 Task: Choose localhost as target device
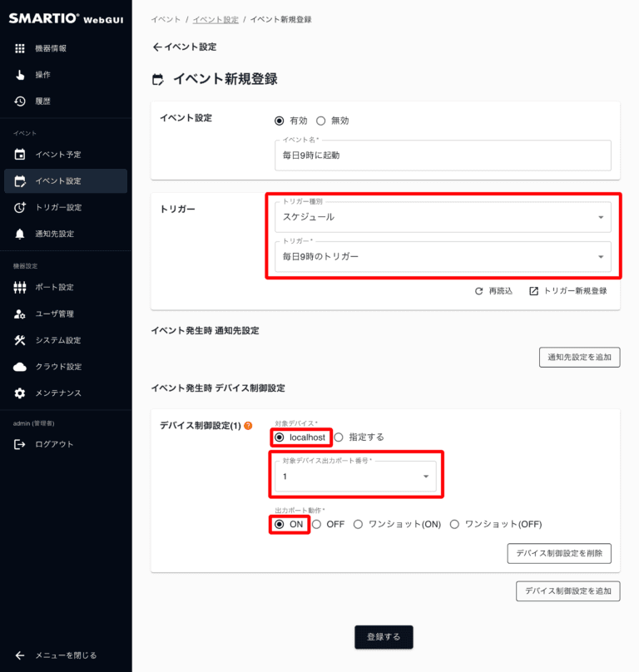click(x=280, y=437)
